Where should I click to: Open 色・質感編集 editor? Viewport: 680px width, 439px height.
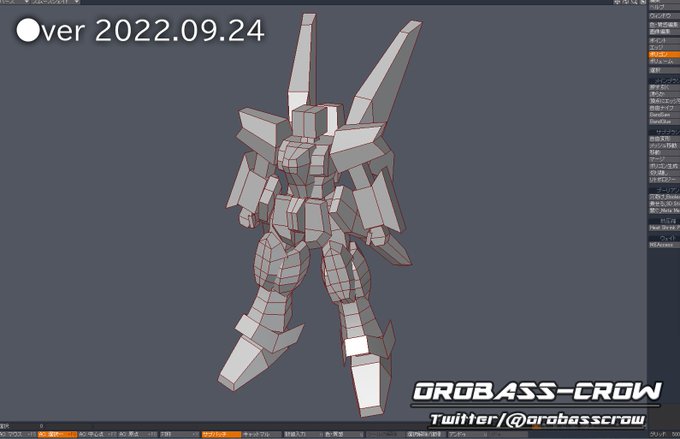[664, 25]
